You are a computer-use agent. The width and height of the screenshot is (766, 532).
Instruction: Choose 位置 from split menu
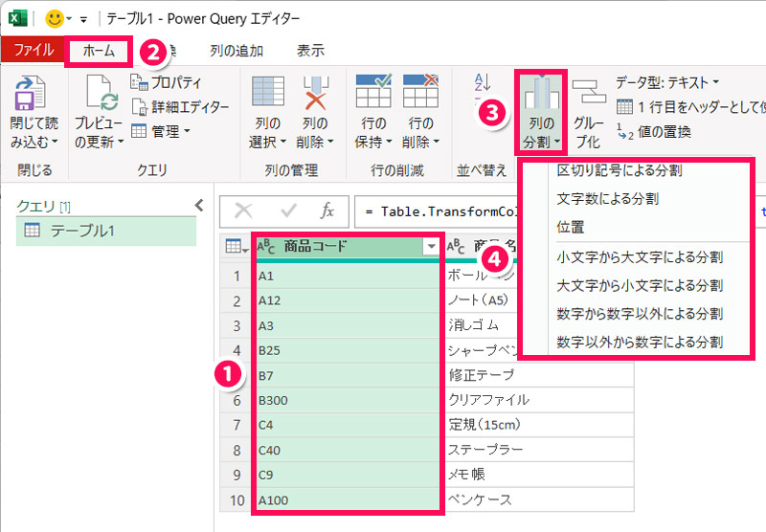click(570, 227)
